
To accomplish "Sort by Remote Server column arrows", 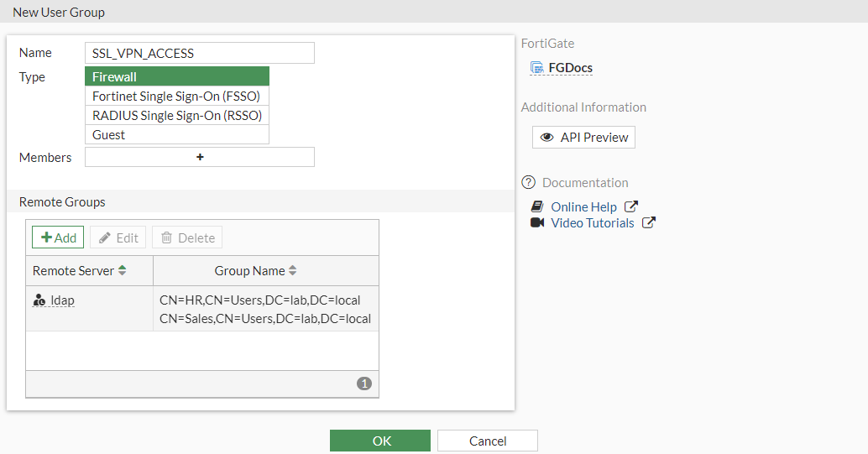I will (x=123, y=271).
